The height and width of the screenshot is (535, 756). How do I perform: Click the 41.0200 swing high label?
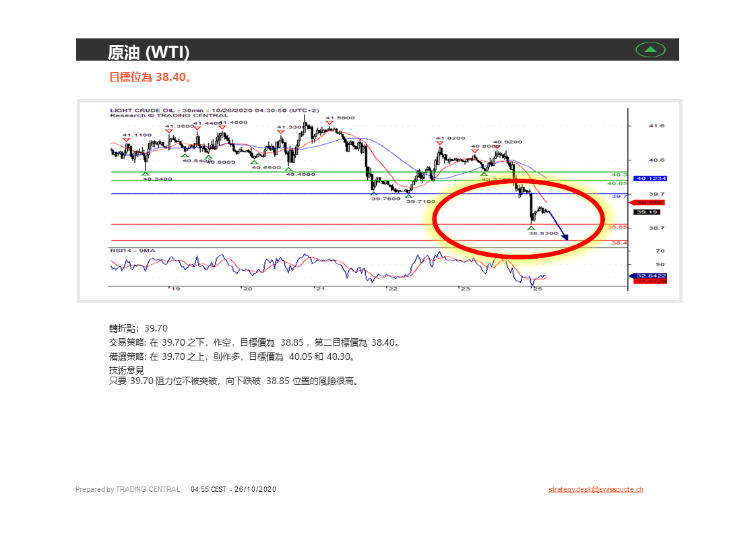[x=450, y=138]
